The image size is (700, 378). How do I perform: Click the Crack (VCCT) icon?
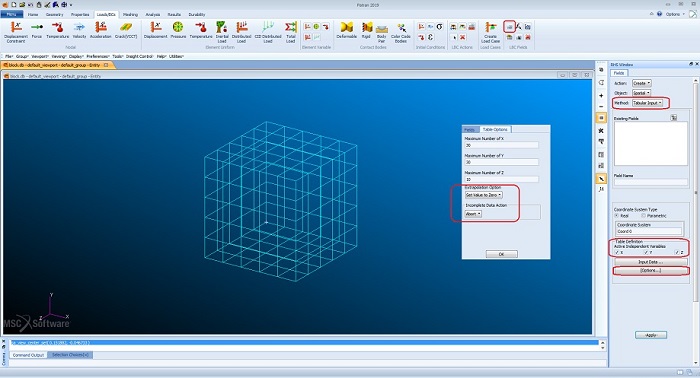click(126, 30)
